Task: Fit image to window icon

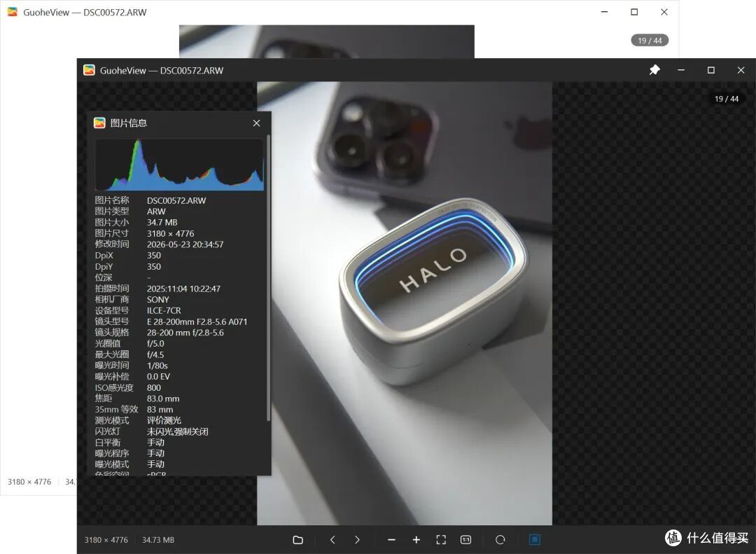Action: 441,539
